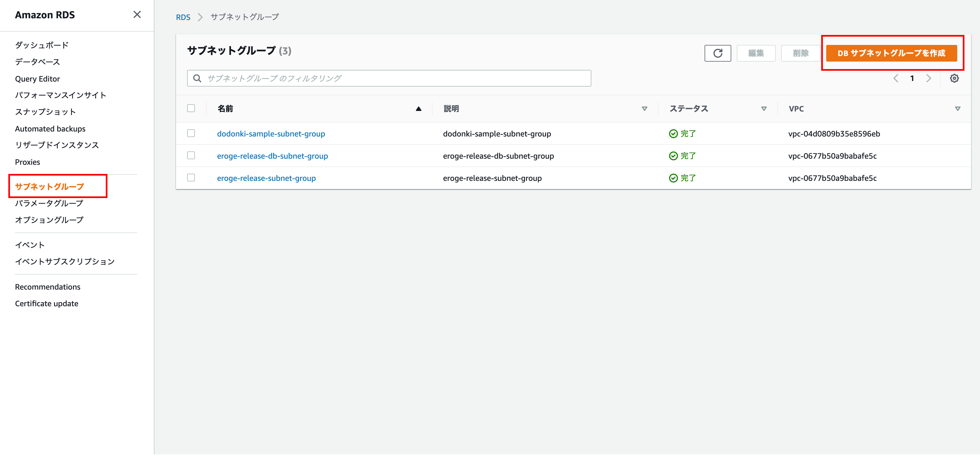Open table preferences gear icon
Image resolution: width=980 pixels, height=471 pixels.
pos(954,78)
